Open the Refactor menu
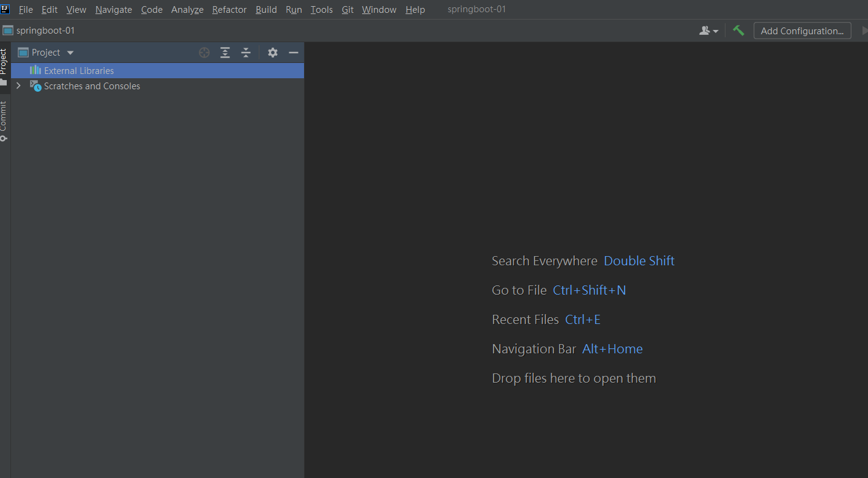The width and height of the screenshot is (868, 478). click(229, 10)
